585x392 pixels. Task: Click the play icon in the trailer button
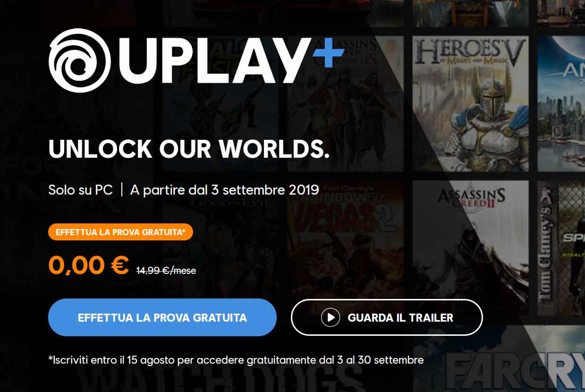click(331, 317)
